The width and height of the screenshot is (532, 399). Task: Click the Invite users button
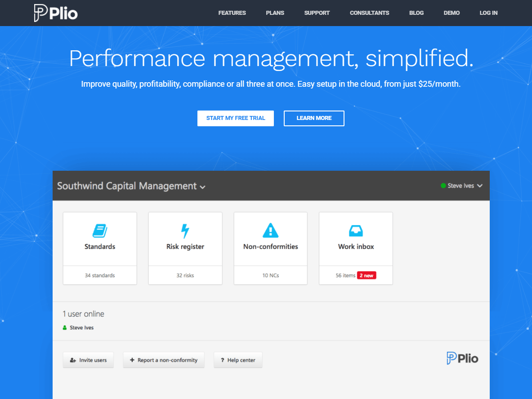88,360
